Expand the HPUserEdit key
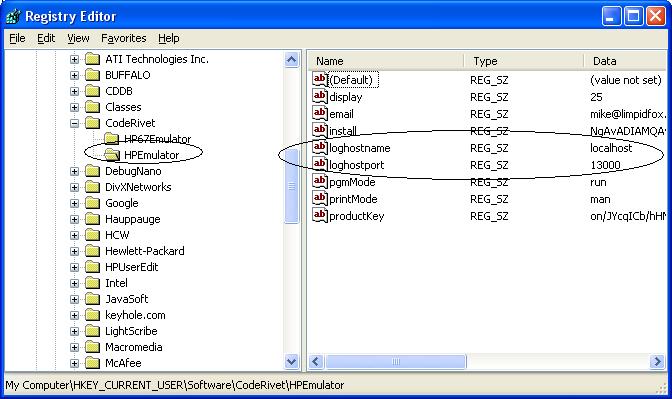This screenshot has width=672, height=399. coord(75,267)
